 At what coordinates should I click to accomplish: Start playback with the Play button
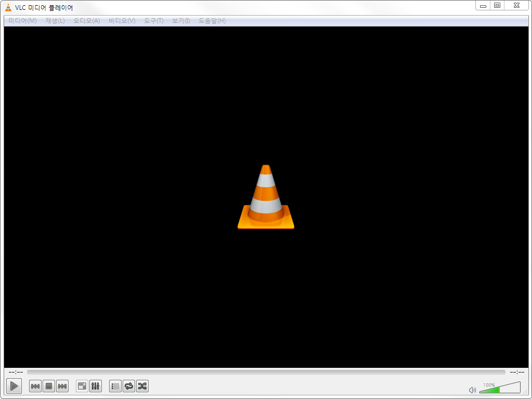pyautogui.click(x=14, y=386)
